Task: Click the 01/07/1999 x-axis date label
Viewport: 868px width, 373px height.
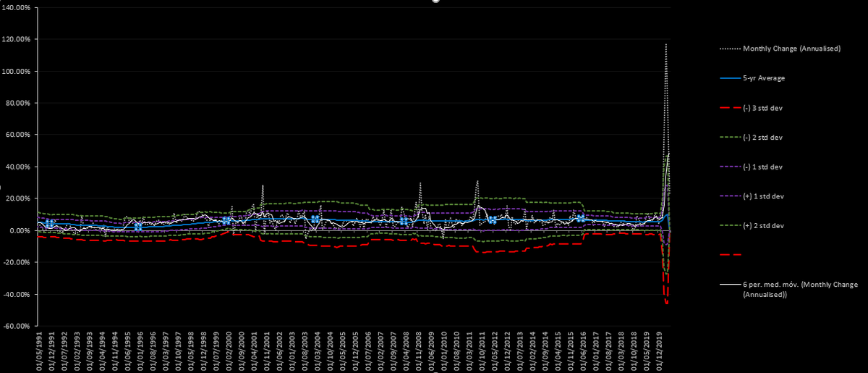Action: pos(217,351)
